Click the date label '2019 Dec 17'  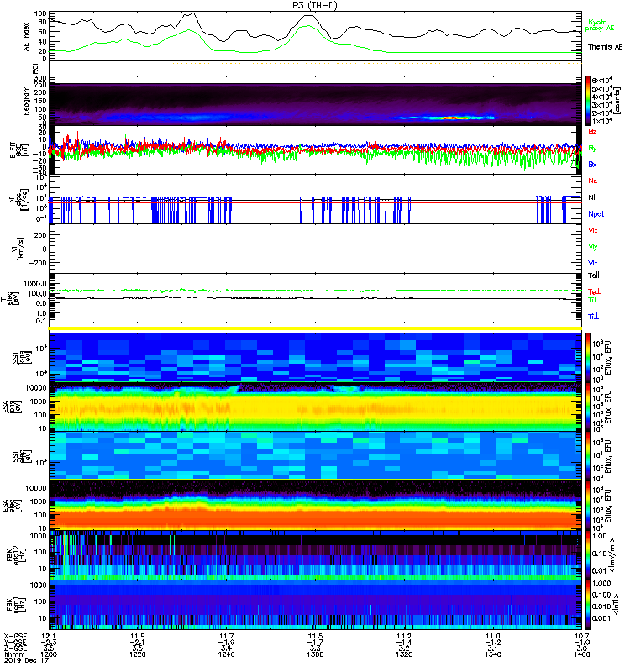26,660
